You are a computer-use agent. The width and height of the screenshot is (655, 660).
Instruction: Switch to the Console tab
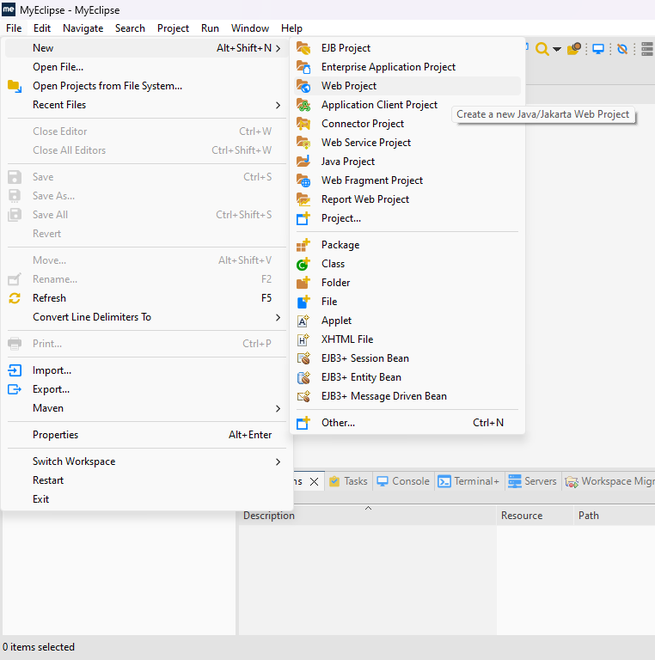pyautogui.click(x=403, y=481)
